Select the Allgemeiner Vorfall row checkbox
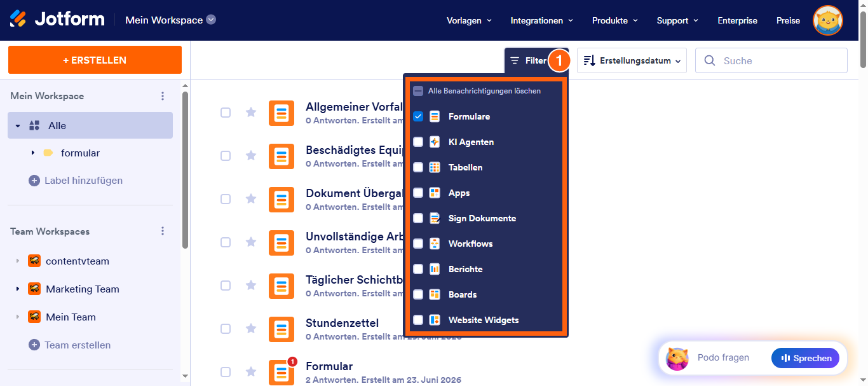Viewport: 868px width, 386px height. (226, 113)
